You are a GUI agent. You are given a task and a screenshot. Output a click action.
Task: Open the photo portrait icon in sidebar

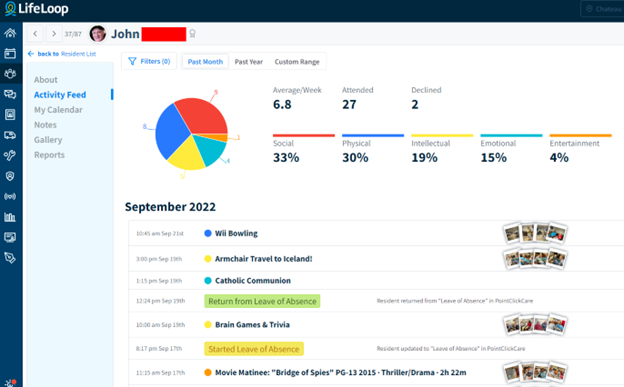pos(10,115)
